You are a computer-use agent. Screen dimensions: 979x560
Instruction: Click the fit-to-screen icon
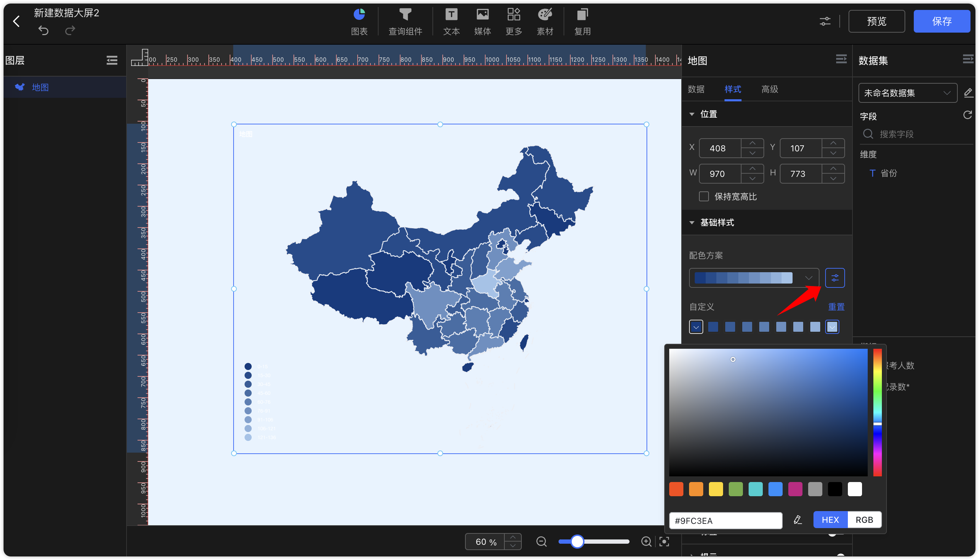click(x=664, y=542)
